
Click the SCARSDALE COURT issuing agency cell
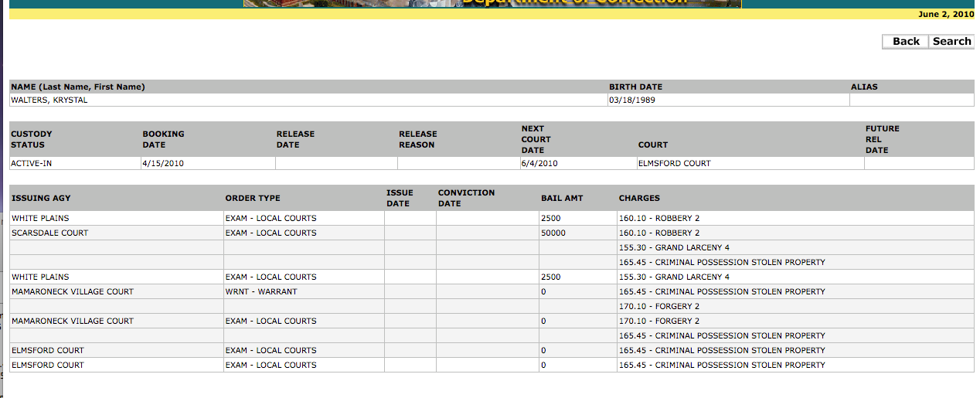[50, 233]
